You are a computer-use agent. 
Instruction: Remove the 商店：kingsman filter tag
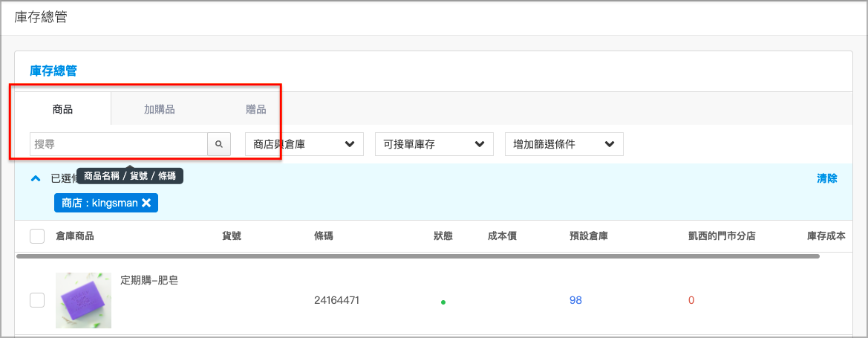(146, 203)
